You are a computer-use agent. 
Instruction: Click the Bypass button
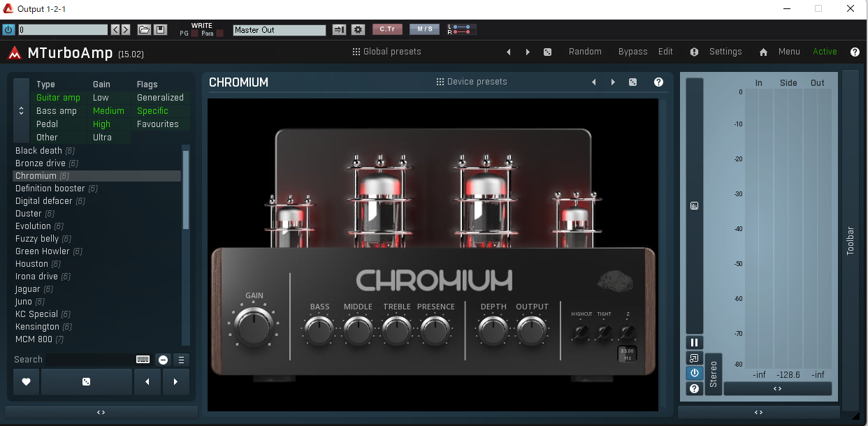click(x=632, y=52)
